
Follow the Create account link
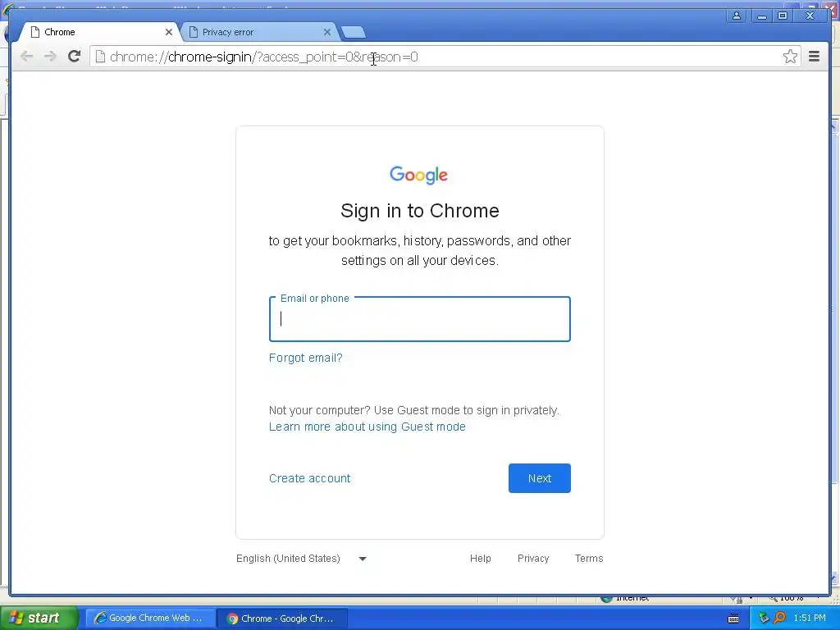click(x=309, y=478)
